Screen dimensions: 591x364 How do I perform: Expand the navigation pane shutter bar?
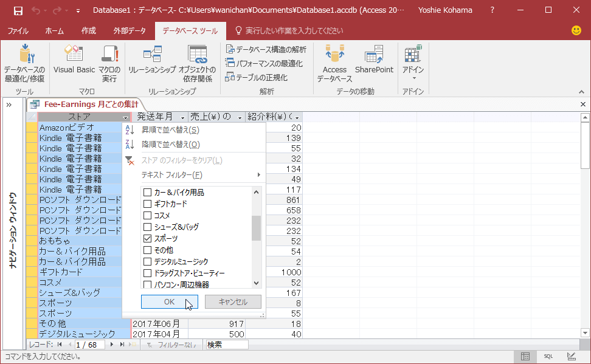9,105
